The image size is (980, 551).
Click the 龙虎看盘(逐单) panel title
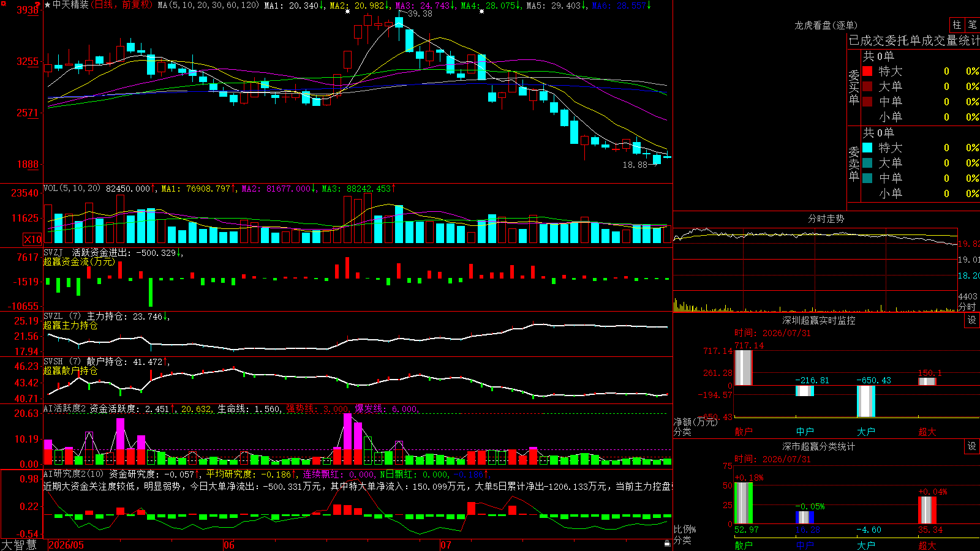pos(826,25)
